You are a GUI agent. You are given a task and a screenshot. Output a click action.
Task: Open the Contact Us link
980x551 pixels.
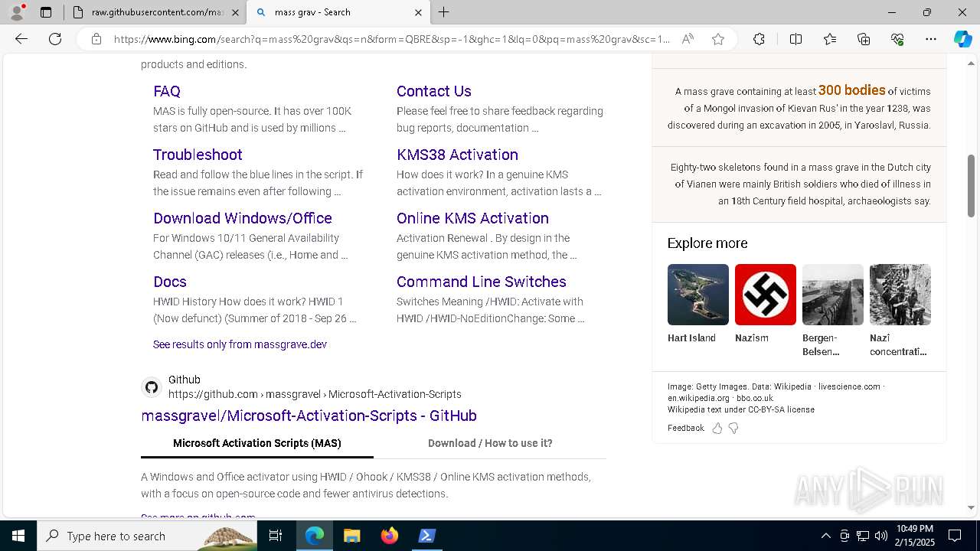point(433,91)
